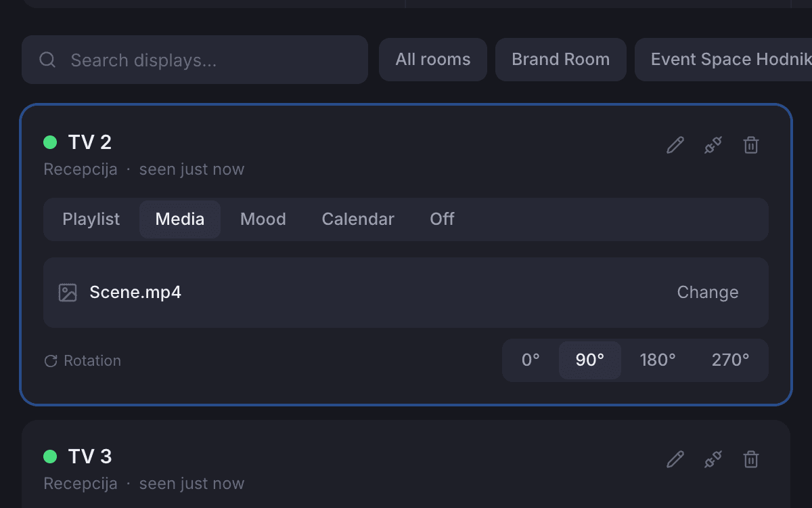This screenshot has width=812, height=508.
Task: Turn TV 2 off with Off tab
Action: 442,219
